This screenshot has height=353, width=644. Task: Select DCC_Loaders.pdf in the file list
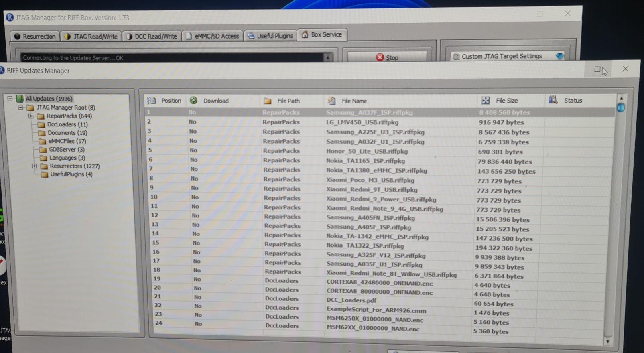click(351, 300)
